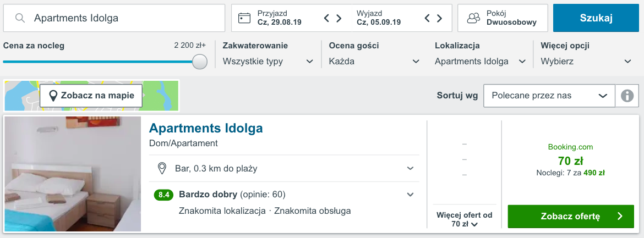
Task: Go to previous check-out date
Action: point(427,18)
